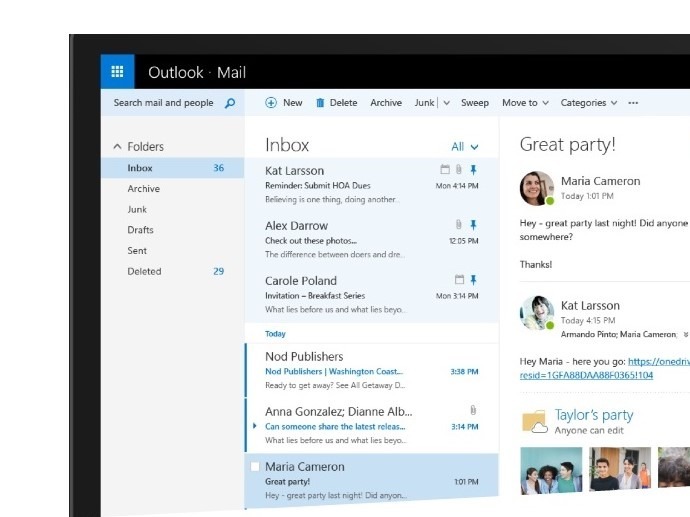Click 'Anyone can edit' sharing text
This screenshot has height=517, width=690.
(x=589, y=430)
